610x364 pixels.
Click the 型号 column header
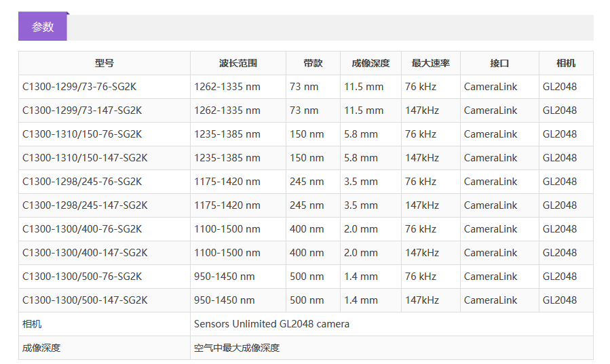coord(104,63)
